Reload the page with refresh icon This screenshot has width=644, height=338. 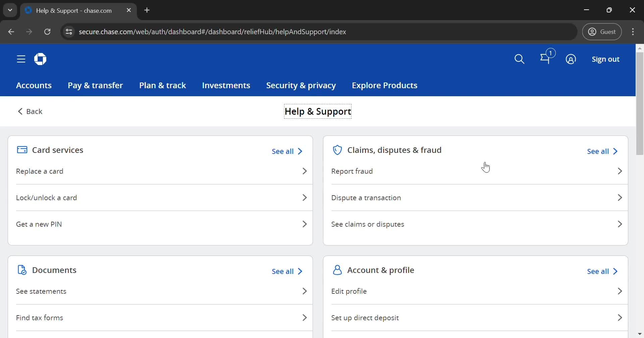point(47,32)
